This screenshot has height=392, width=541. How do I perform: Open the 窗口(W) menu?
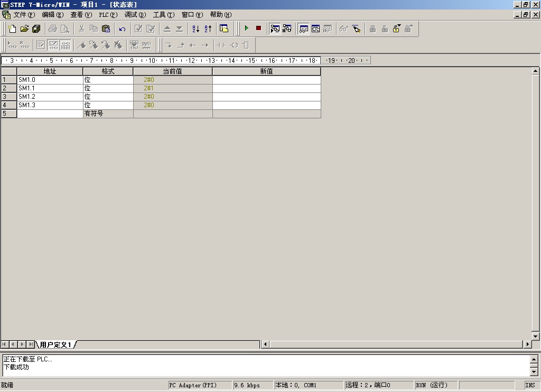point(192,15)
